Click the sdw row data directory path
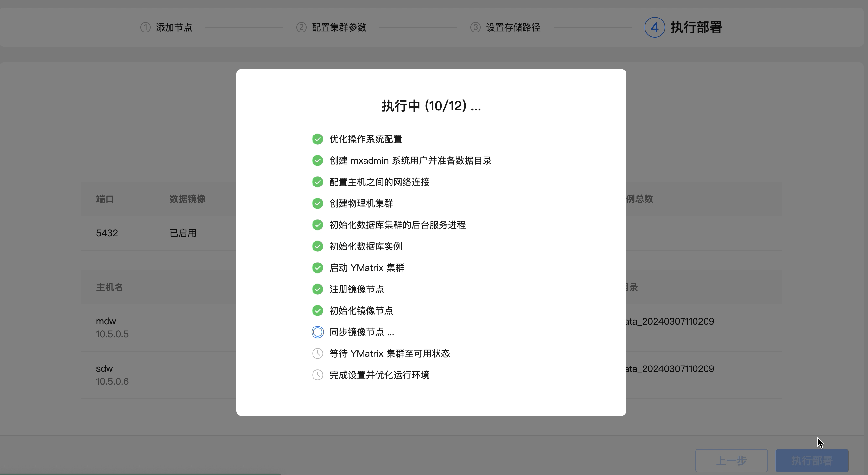This screenshot has width=868, height=475. coord(670,369)
